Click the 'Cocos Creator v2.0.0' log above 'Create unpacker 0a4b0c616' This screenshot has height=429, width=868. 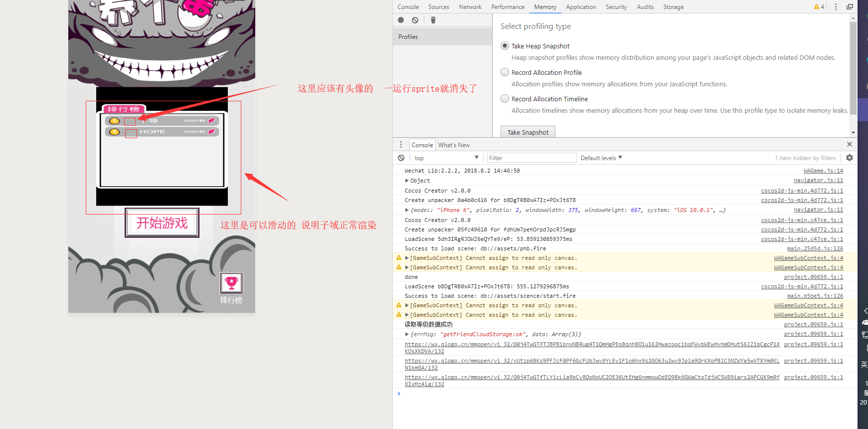[x=438, y=191]
